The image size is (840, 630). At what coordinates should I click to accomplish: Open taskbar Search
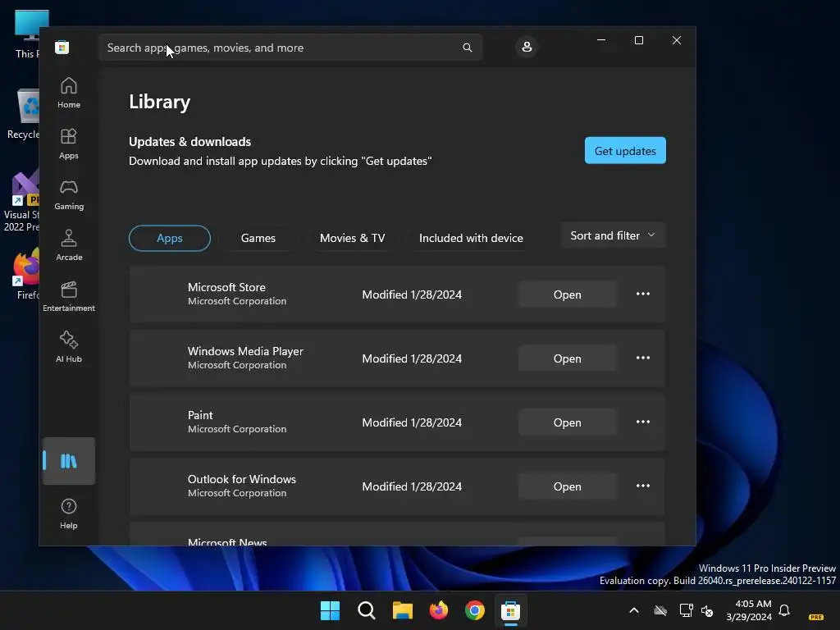(x=367, y=610)
